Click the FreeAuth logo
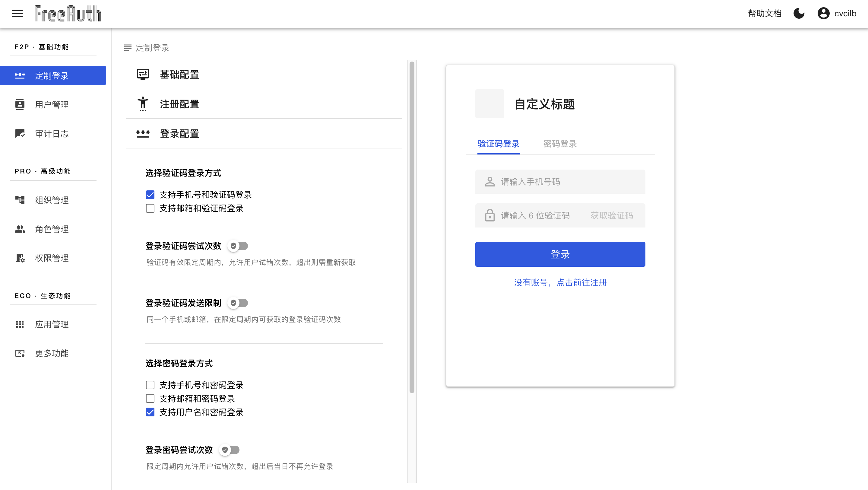Image resolution: width=868 pixels, height=490 pixels. click(68, 14)
